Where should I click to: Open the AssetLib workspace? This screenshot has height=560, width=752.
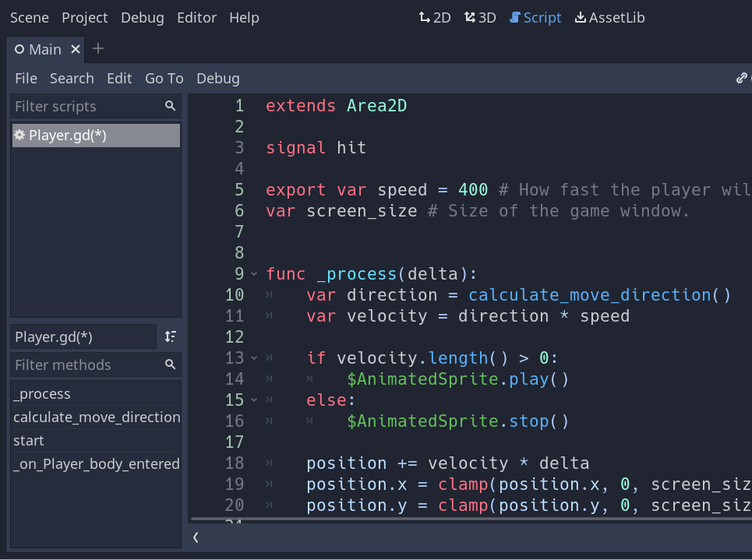coord(609,17)
